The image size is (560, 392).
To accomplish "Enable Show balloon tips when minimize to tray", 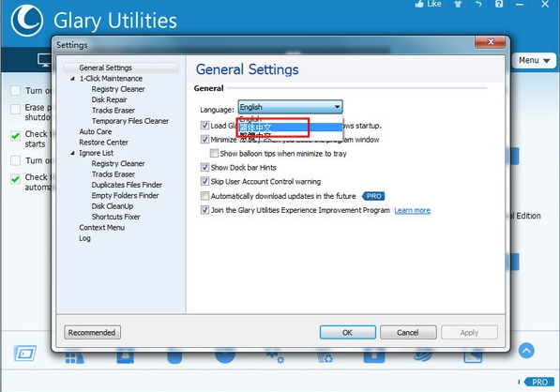I will click(214, 153).
